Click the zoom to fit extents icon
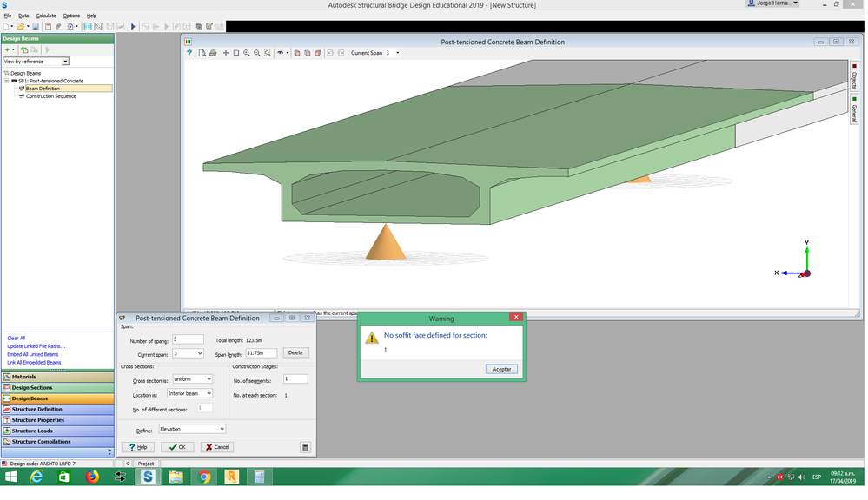This screenshot has height=500, width=868. (268, 53)
